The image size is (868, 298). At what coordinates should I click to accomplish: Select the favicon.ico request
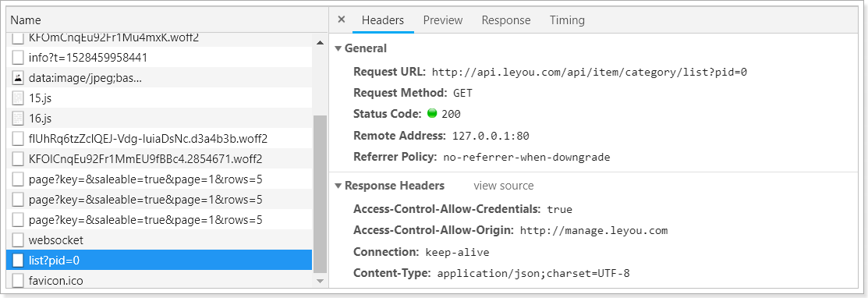click(x=159, y=281)
